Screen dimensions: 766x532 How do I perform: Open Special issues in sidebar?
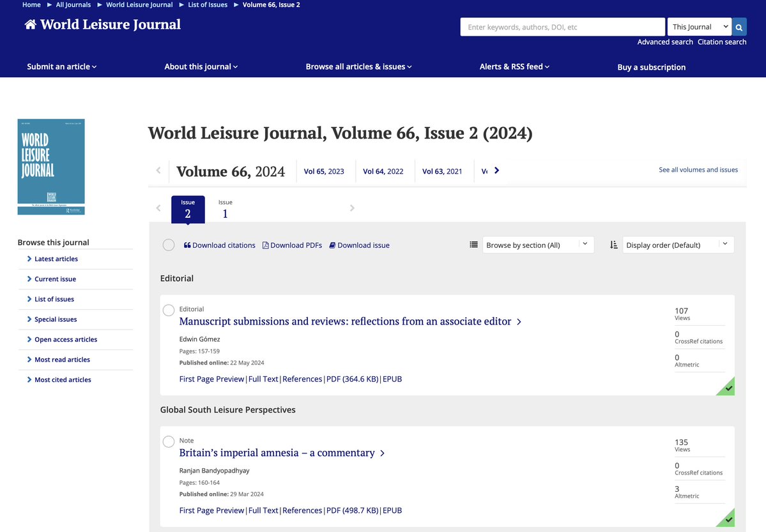pos(55,319)
